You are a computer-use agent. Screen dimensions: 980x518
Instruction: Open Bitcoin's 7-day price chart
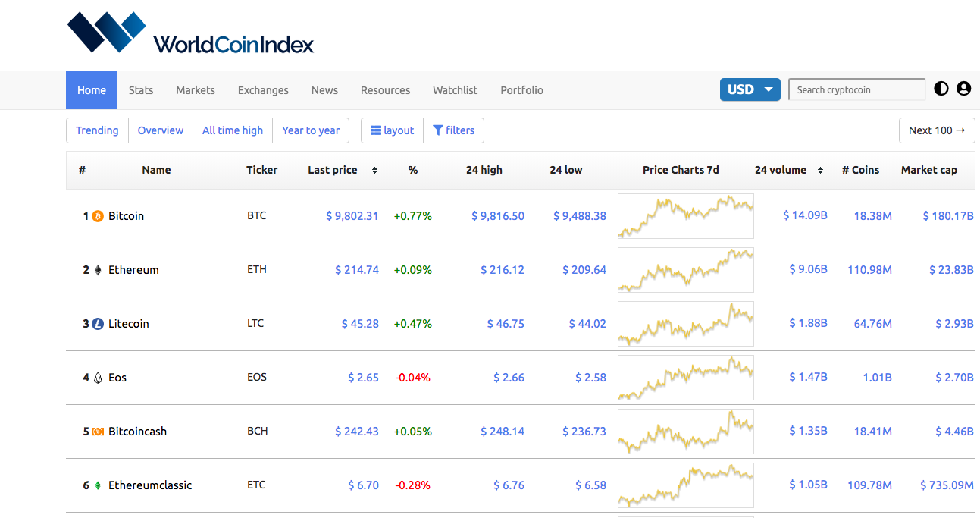point(685,215)
